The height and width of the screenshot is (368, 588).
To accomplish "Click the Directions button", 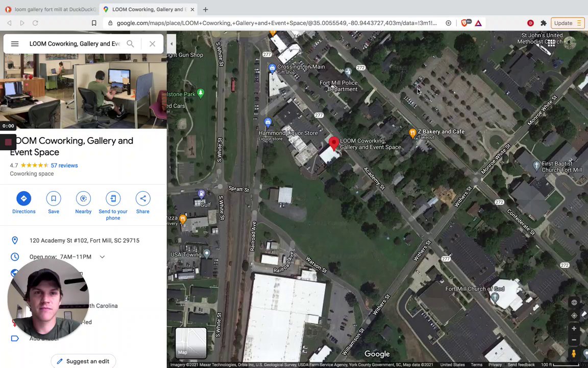I will coord(23,198).
